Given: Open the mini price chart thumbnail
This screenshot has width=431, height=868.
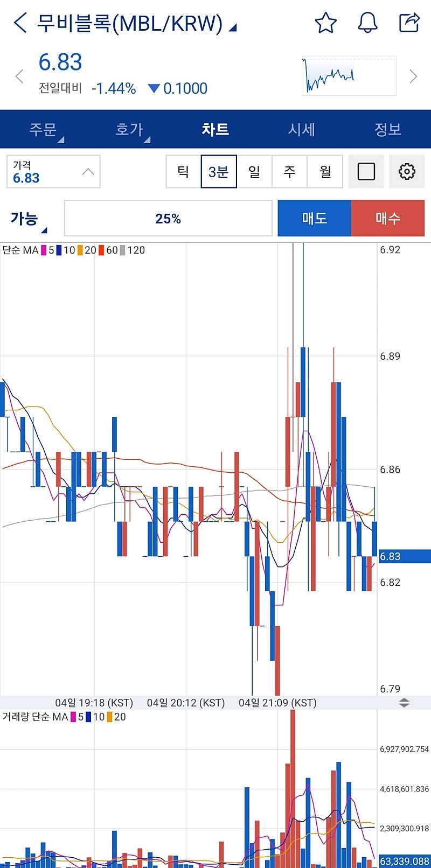Looking at the screenshot, I should (349, 76).
